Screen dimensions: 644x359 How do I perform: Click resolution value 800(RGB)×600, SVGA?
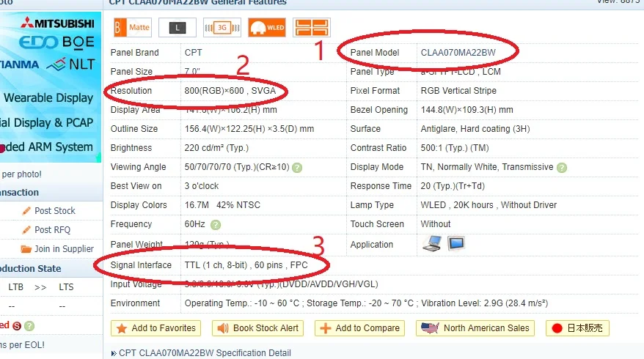230,91
